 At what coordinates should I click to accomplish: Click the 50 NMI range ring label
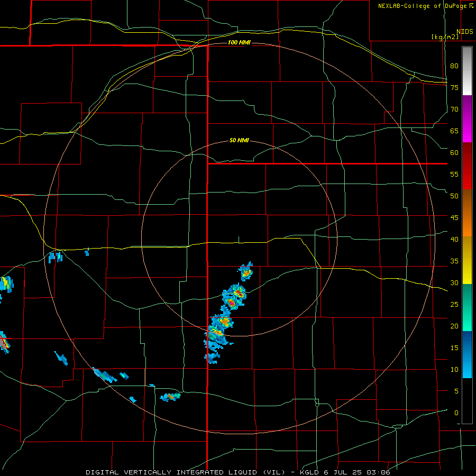[x=239, y=140]
